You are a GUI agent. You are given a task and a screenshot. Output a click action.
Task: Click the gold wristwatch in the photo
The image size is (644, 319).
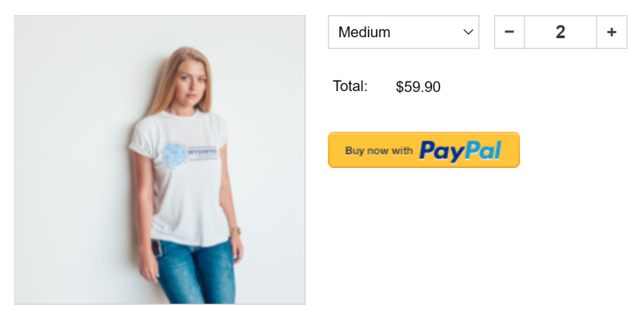(235, 230)
